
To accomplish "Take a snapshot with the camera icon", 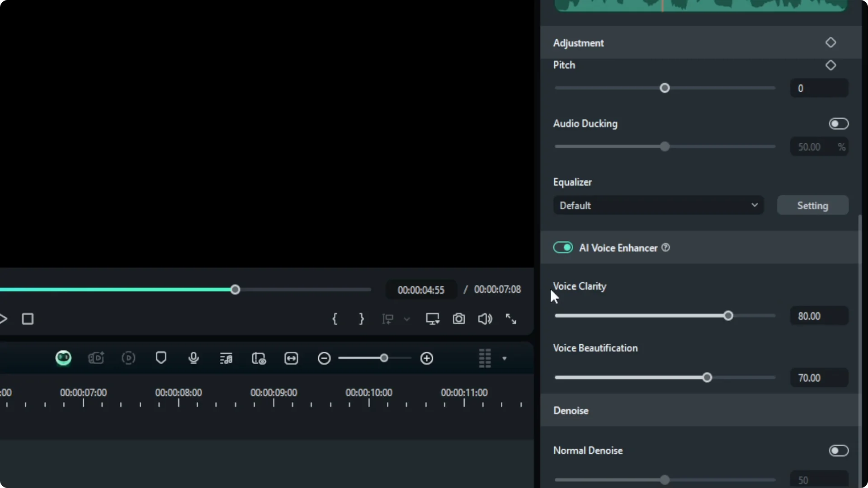I will click(x=459, y=319).
